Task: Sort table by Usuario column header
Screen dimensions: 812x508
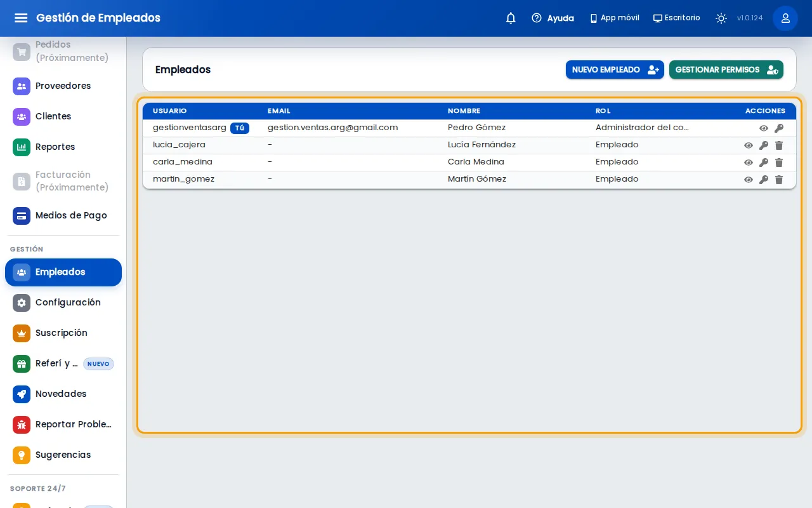Action: point(170,111)
